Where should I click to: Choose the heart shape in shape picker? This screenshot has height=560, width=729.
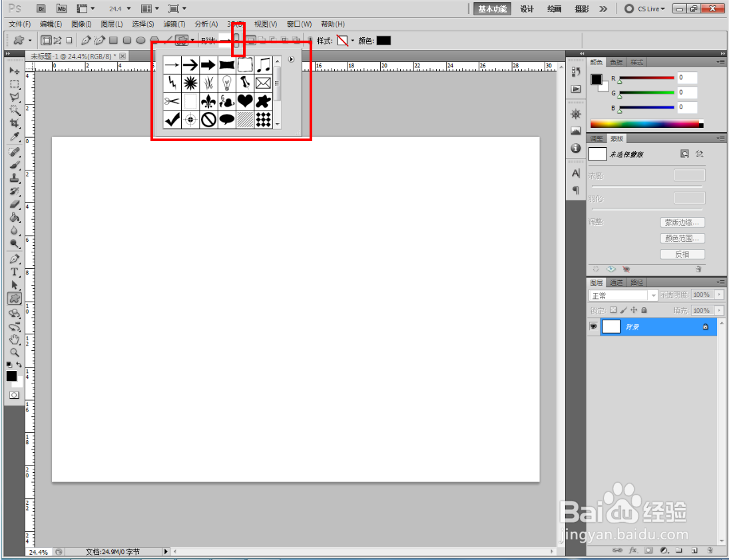(245, 101)
